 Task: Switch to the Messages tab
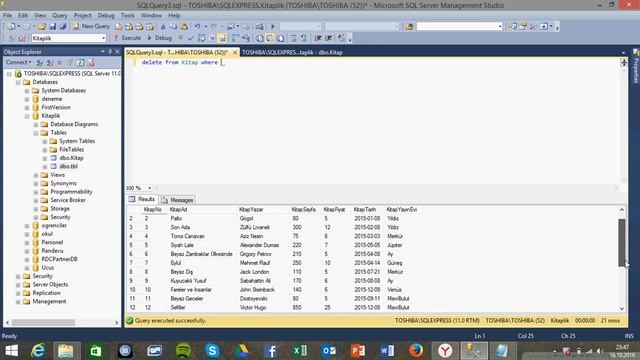(x=177, y=200)
